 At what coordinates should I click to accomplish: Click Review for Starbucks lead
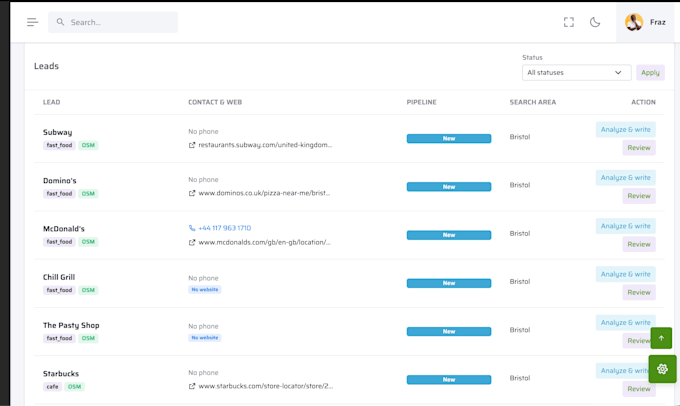click(x=639, y=389)
